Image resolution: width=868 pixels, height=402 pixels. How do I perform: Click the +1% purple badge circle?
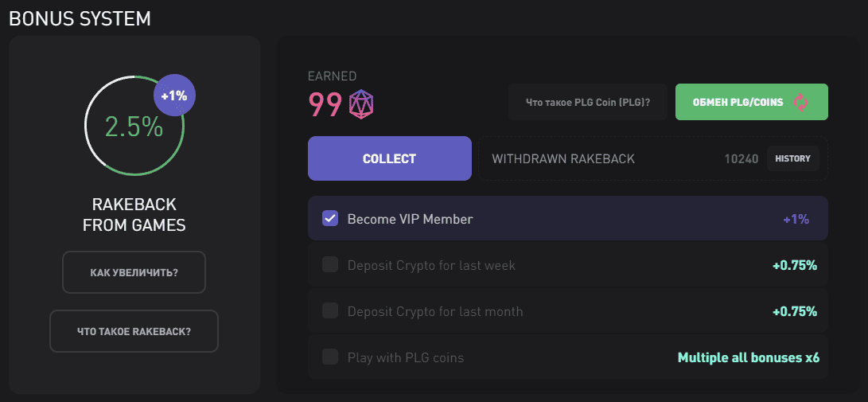point(174,96)
